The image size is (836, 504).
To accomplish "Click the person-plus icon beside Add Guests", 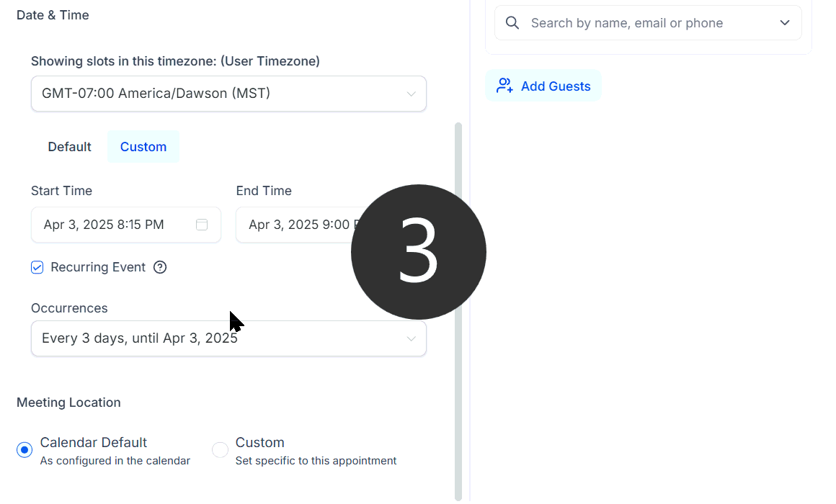I will pyautogui.click(x=504, y=85).
